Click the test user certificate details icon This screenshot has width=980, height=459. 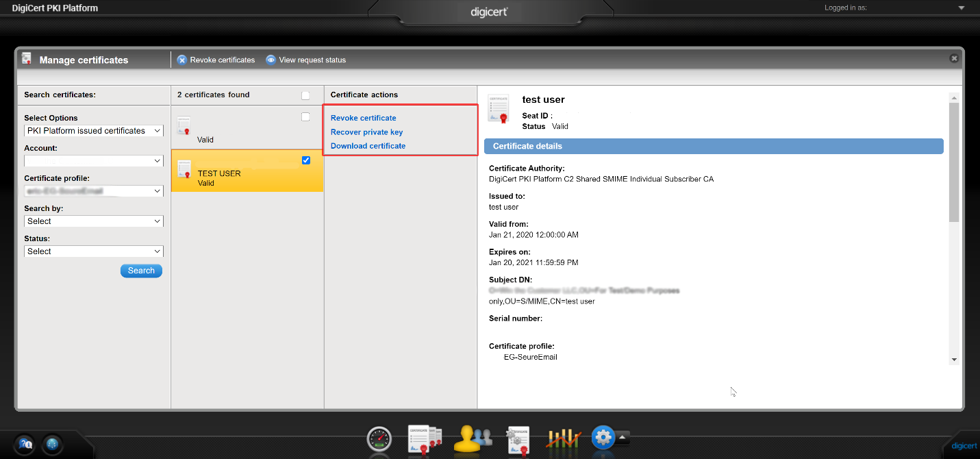499,110
